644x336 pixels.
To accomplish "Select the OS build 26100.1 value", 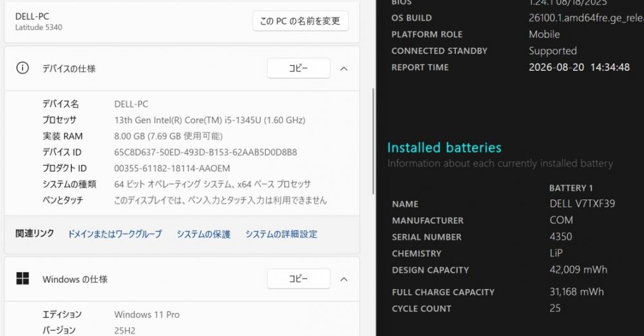I will (x=586, y=18).
